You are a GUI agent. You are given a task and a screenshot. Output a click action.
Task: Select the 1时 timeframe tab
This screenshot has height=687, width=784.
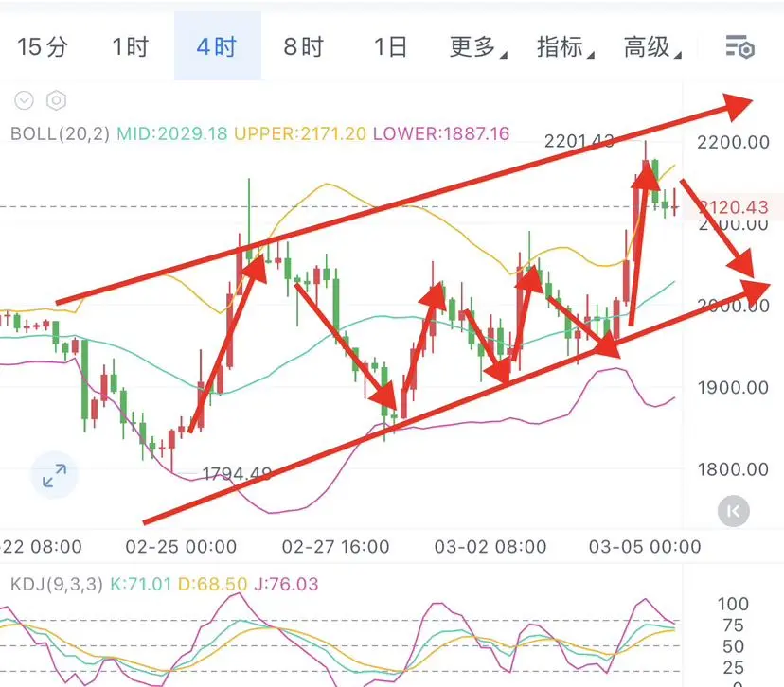[x=130, y=47]
